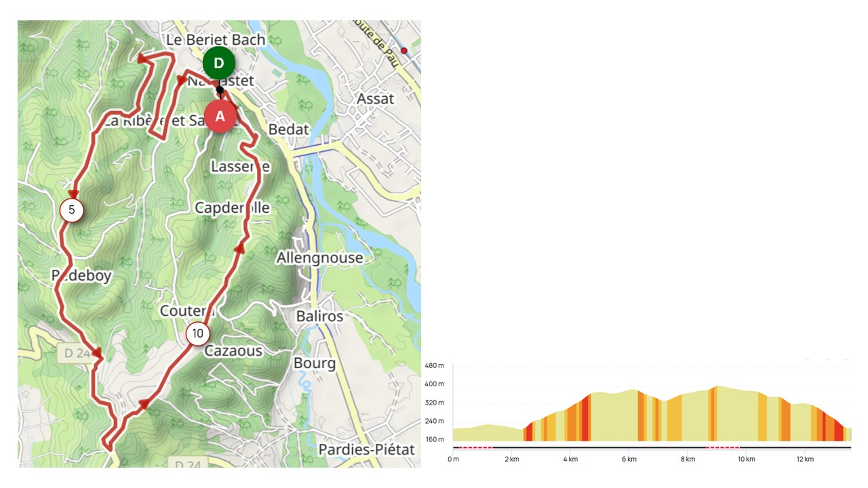The image size is (868, 488).
Task: Click the green D start marker
Action: [x=219, y=64]
